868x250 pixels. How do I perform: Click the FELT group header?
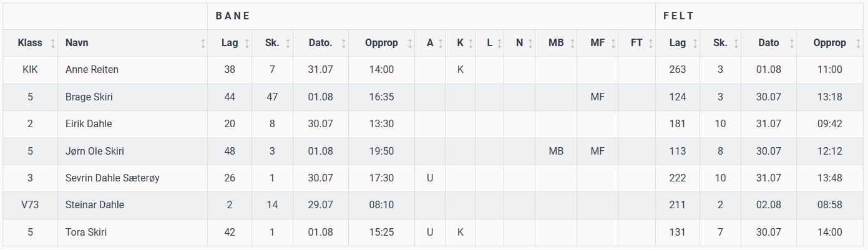click(679, 16)
